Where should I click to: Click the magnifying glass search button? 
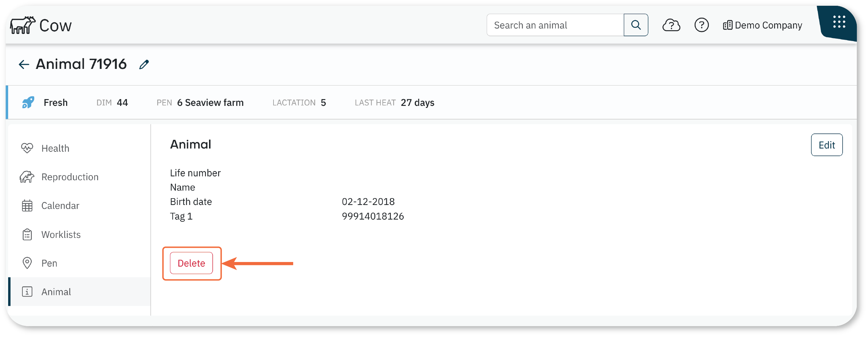pos(636,25)
